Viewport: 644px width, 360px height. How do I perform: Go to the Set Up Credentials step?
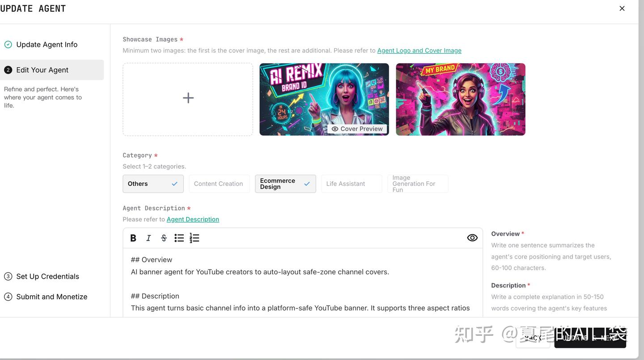coord(47,276)
